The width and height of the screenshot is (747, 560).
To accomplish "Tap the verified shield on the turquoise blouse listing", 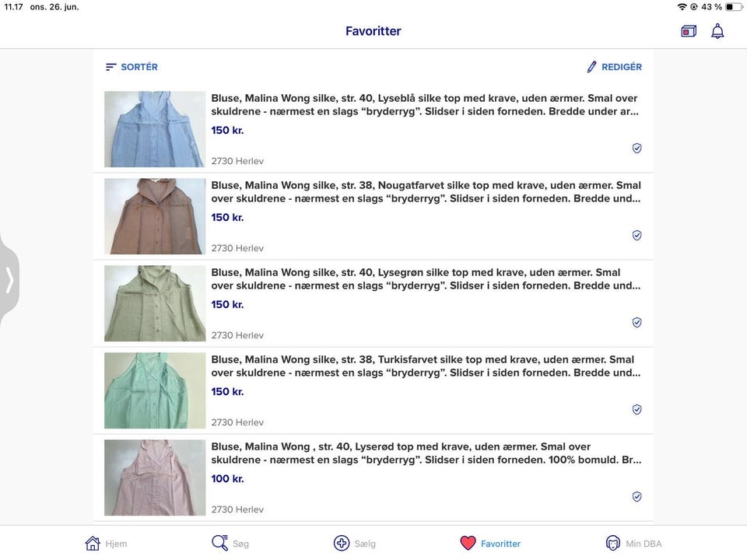I will coord(637,409).
